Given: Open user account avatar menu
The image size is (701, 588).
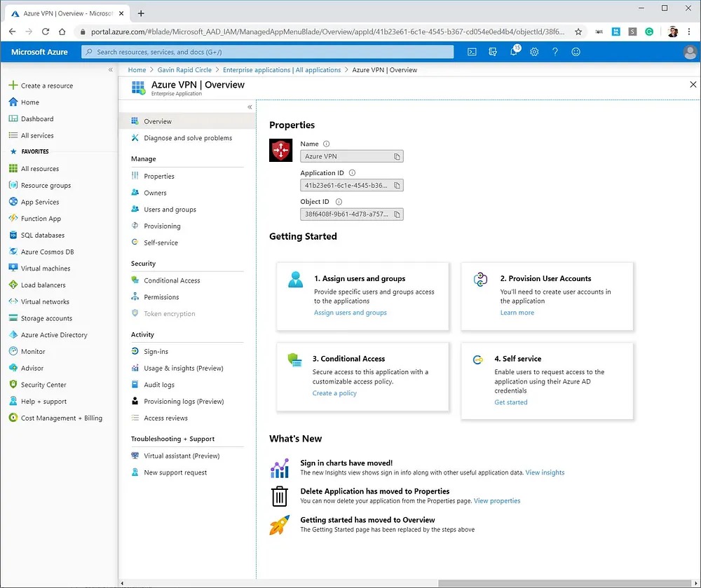Looking at the screenshot, I should point(690,52).
